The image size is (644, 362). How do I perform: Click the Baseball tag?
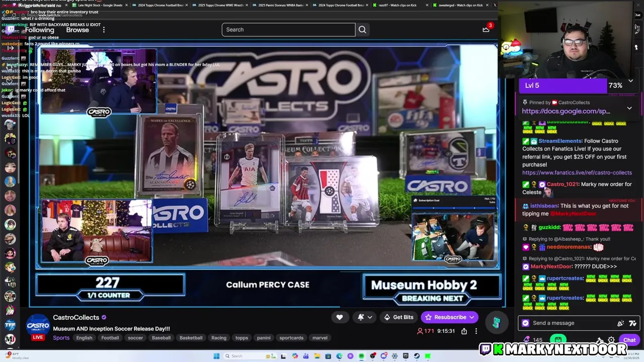coord(161,338)
